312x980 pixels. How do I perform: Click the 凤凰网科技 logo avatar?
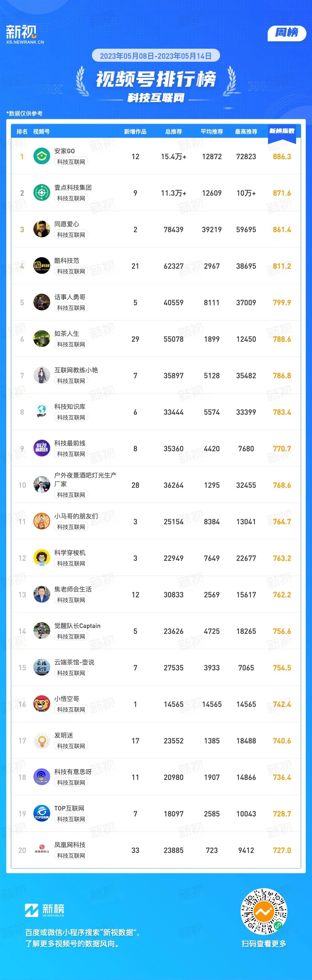click(42, 850)
